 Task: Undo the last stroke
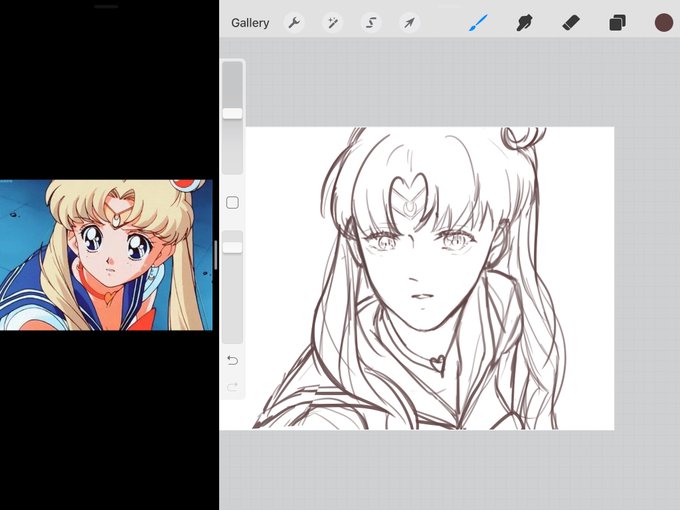[x=232, y=360]
